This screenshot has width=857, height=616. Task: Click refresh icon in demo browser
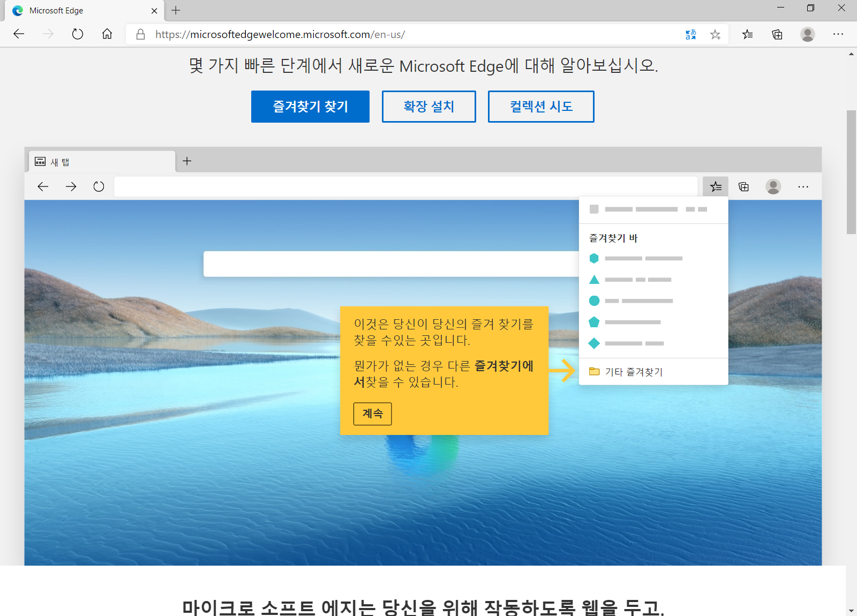click(99, 186)
